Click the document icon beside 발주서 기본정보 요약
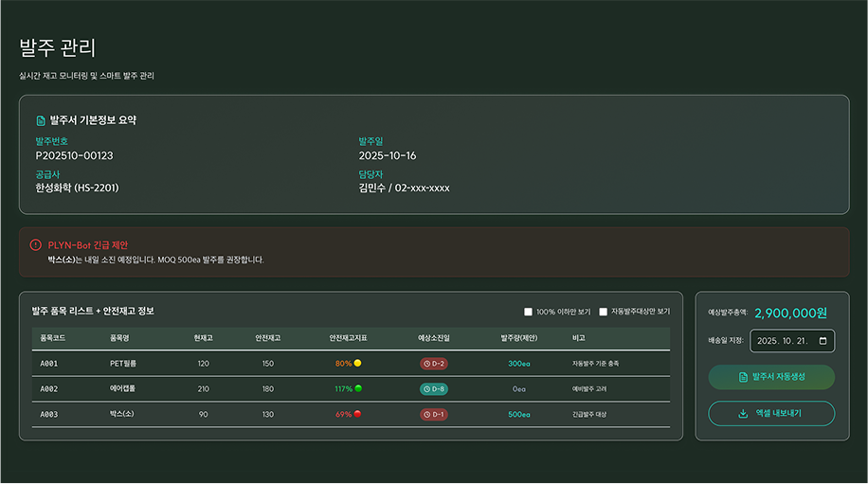This screenshot has width=868, height=484. 41,121
